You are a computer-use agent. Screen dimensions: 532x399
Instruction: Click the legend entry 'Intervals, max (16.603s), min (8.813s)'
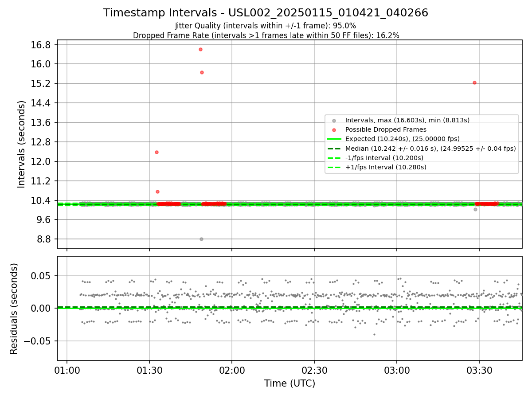pyautogui.click(x=407, y=120)
